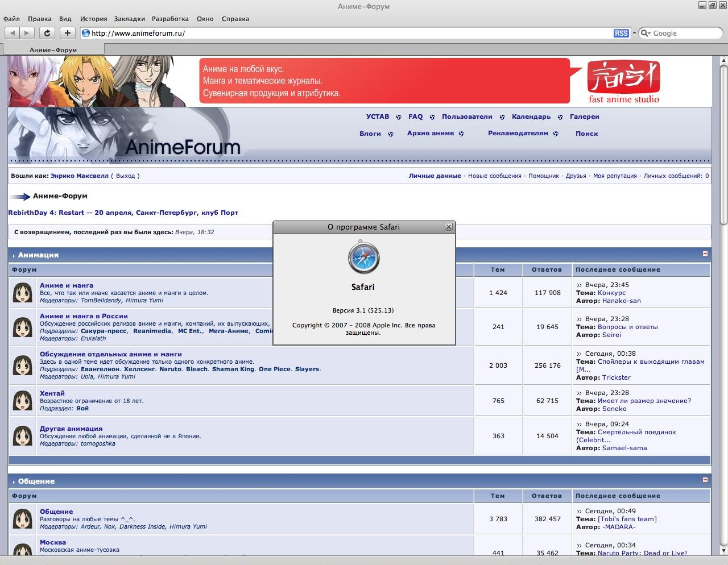
Task: Open the username link 'Энрико Максвелл'
Action: 79,176
